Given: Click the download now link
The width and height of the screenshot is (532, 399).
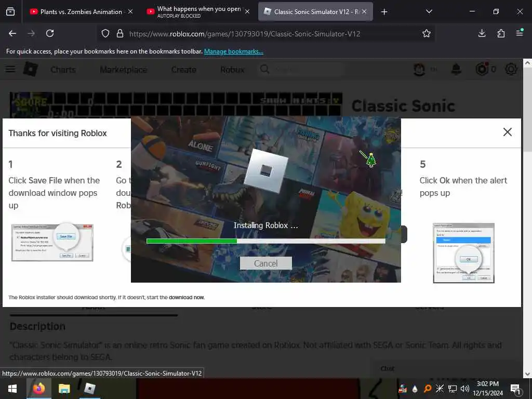Looking at the screenshot, I should pos(187,297).
